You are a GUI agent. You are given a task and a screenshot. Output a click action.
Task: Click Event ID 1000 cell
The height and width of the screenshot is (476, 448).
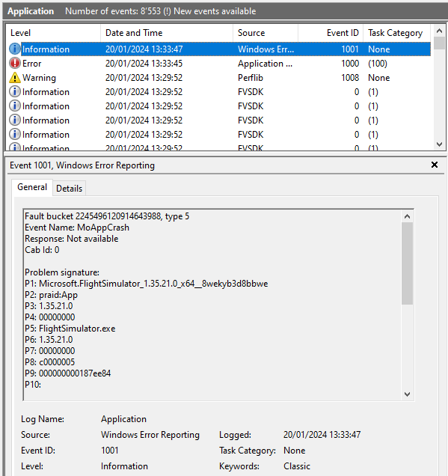click(x=350, y=64)
